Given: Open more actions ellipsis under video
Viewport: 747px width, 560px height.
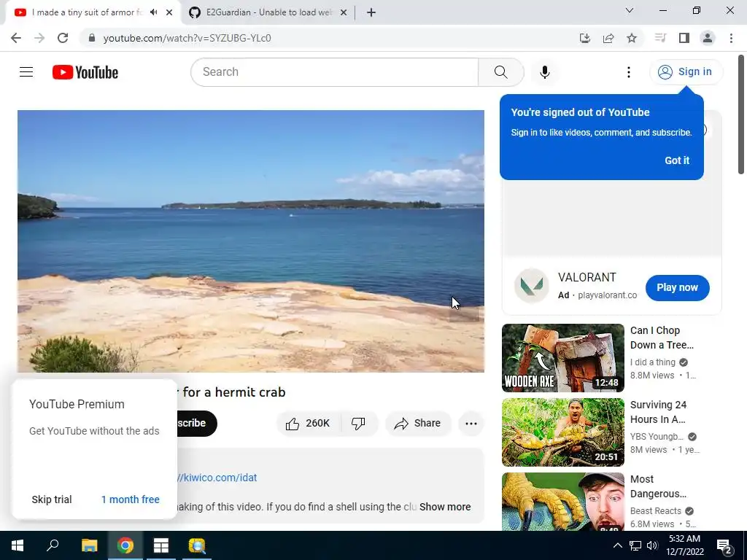Looking at the screenshot, I should click(471, 424).
